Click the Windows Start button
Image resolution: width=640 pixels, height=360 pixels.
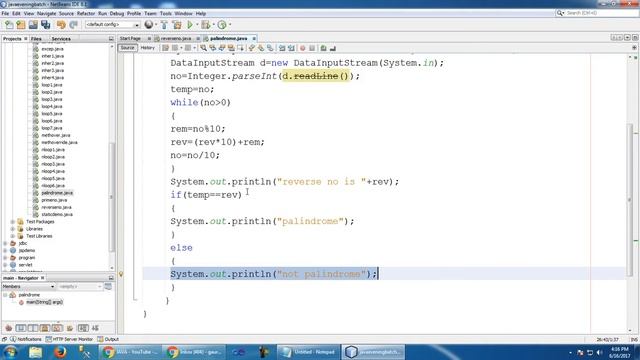(10, 352)
